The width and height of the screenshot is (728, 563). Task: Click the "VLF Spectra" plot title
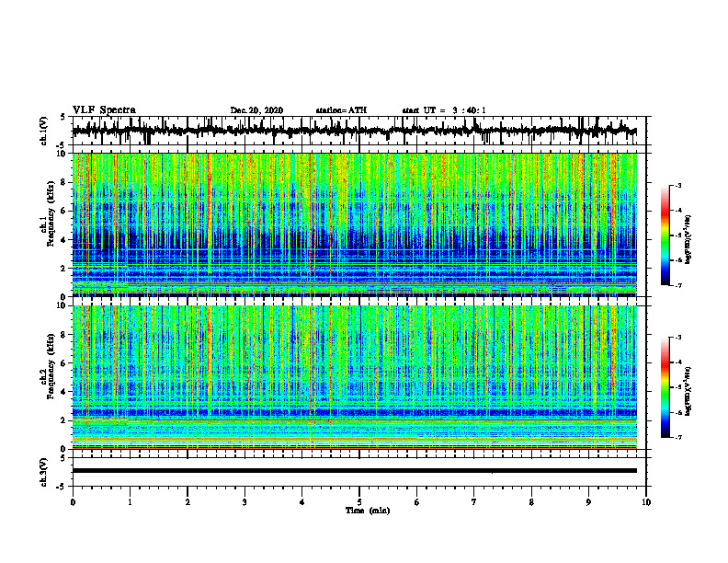click(x=104, y=110)
